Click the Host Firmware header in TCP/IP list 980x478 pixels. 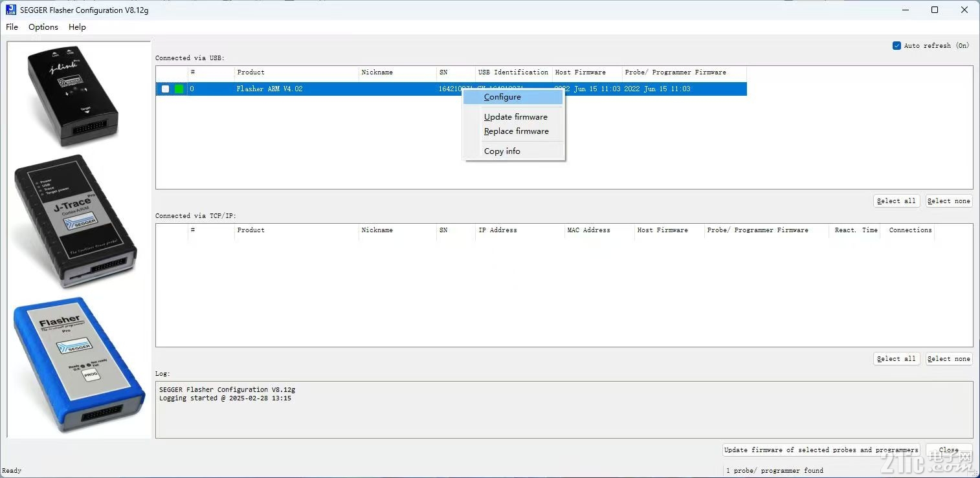669,230
